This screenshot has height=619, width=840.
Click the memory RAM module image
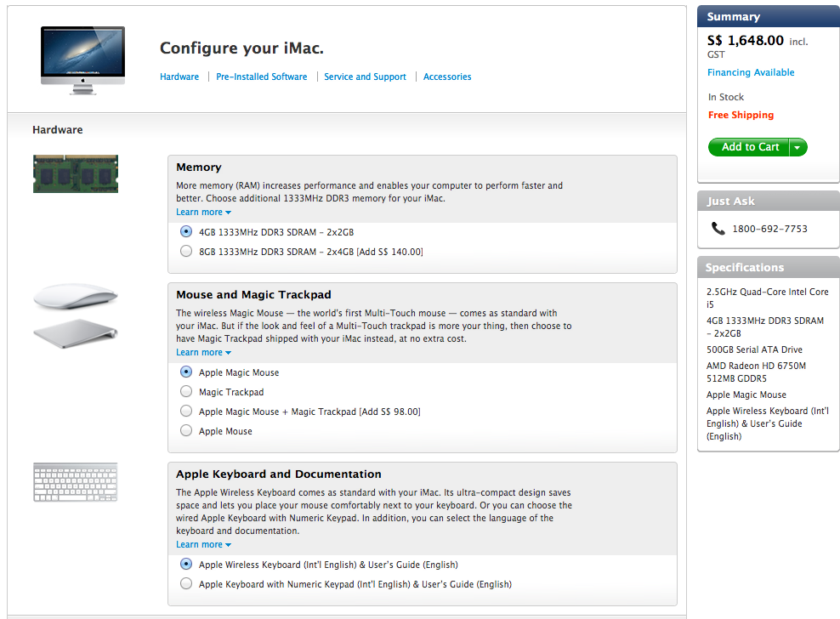click(x=76, y=173)
